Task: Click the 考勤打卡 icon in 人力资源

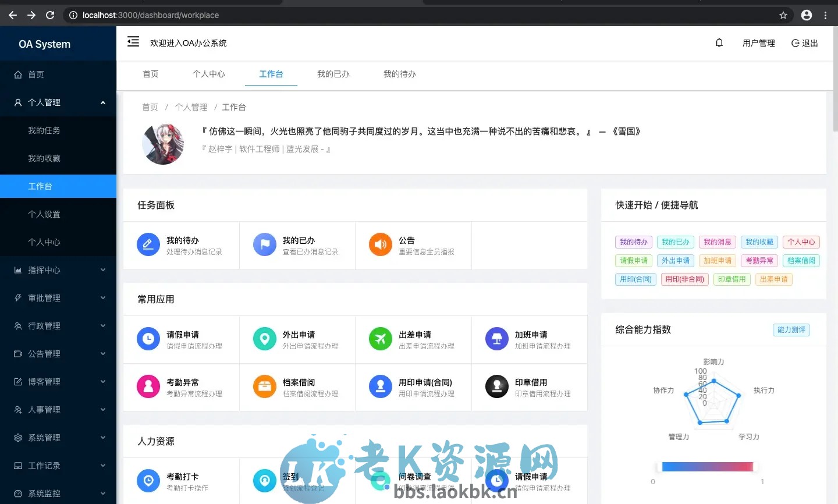Action: coord(148,480)
